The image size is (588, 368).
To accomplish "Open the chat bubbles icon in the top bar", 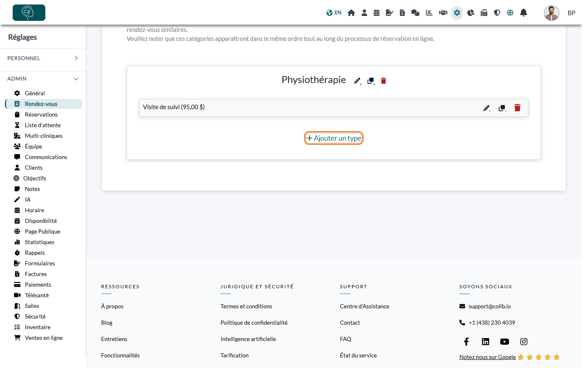I will pyautogui.click(x=415, y=13).
